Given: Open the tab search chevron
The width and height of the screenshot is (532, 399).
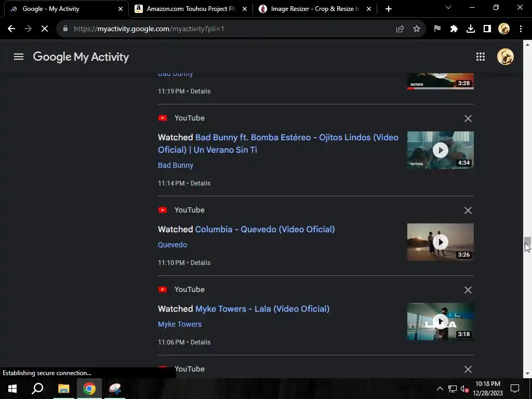Looking at the screenshot, I should (x=448, y=7).
